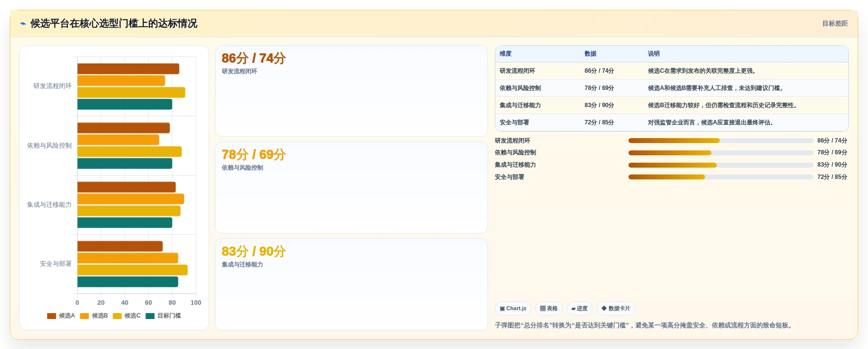
Task: Click 目标门槛 bar in 集成与迁移能力 group
Action: pos(125,223)
